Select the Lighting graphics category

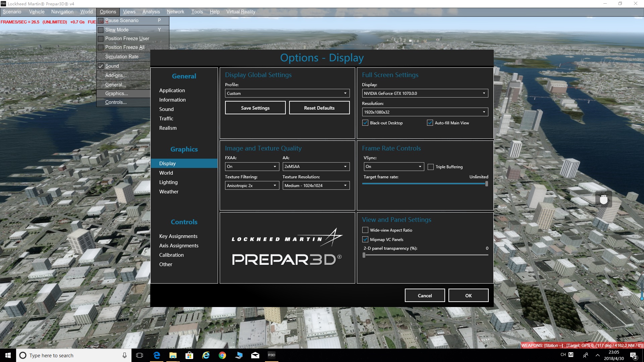pyautogui.click(x=168, y=182)
